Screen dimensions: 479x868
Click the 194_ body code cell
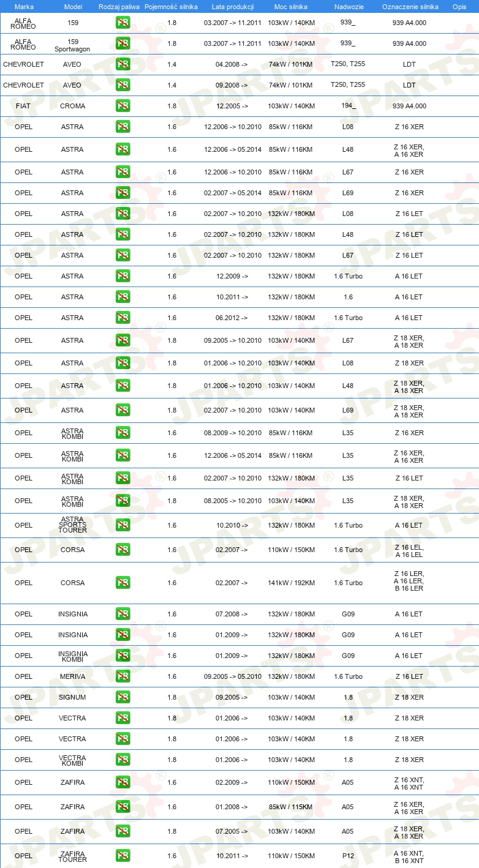348,106
